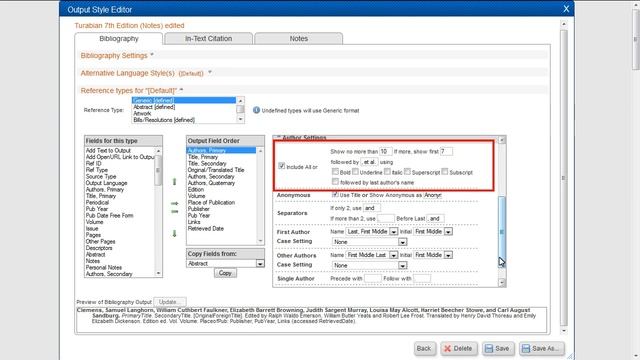Toggle Use Title checkbox for Anonymous
Viewport: 640px width, 360px height.
pos(335,195)
